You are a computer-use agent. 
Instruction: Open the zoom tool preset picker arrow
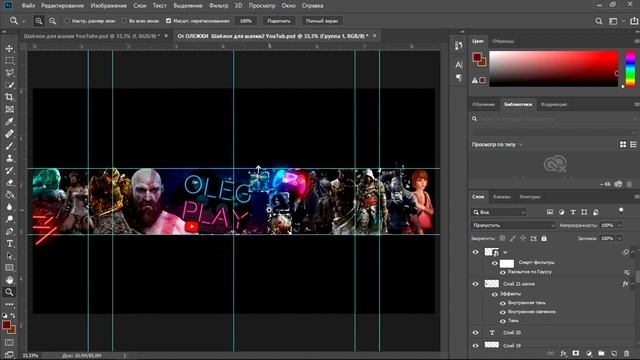point(24,21)
